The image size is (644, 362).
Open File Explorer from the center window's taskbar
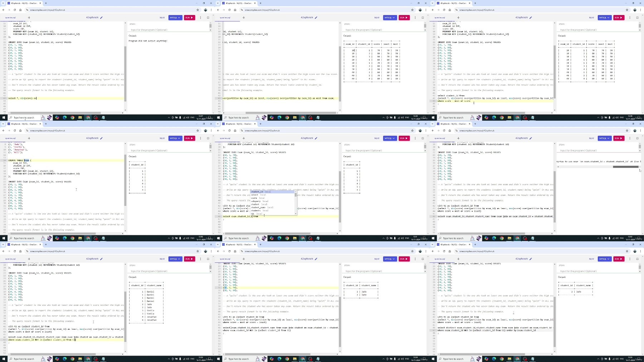[x=295, y=238]
